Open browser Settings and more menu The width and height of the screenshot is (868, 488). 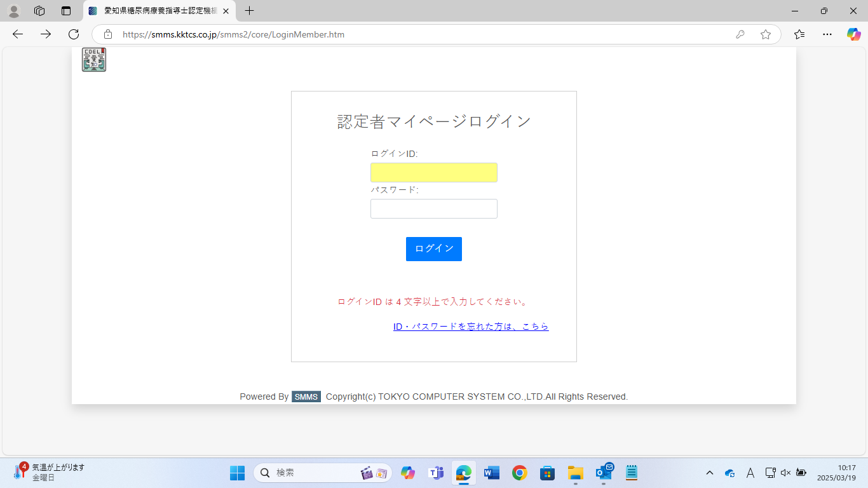point(827,34)
